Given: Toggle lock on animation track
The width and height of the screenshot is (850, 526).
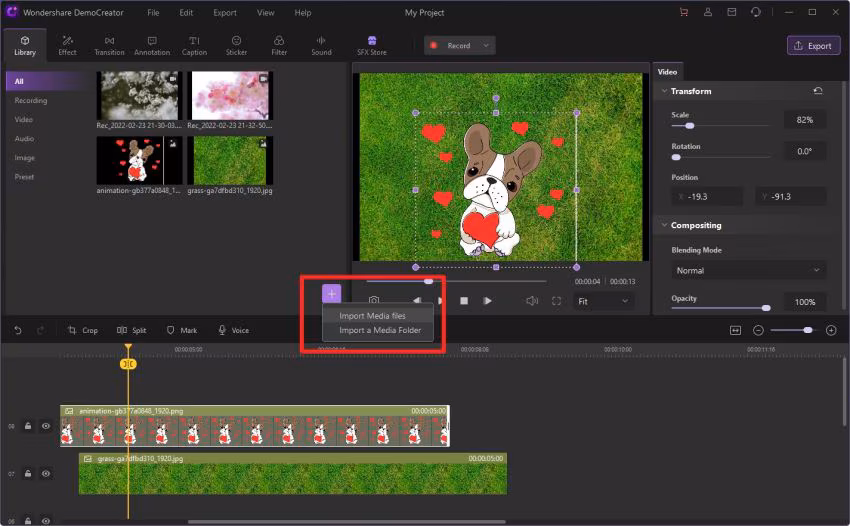Looking at the screenshot, I should click(28, 426).
